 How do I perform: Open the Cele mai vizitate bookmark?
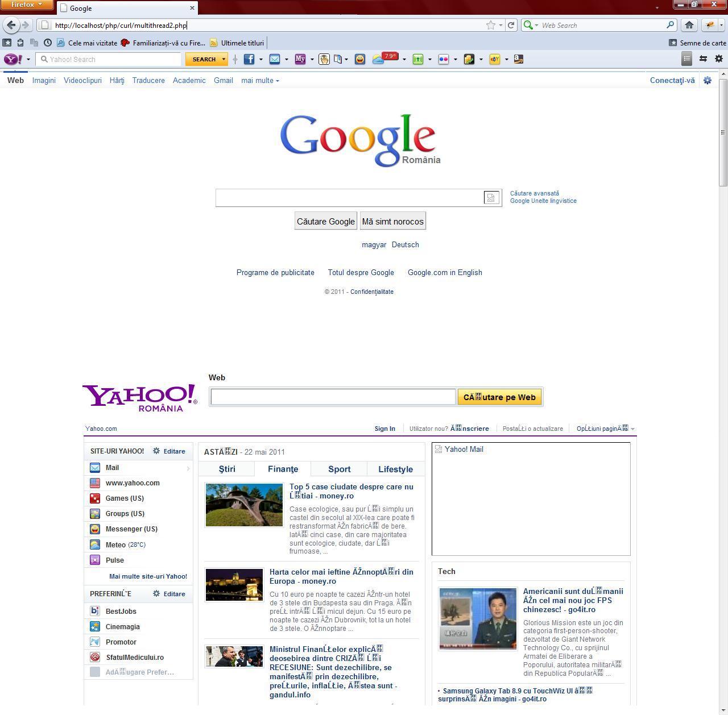[x=87, y=43]
